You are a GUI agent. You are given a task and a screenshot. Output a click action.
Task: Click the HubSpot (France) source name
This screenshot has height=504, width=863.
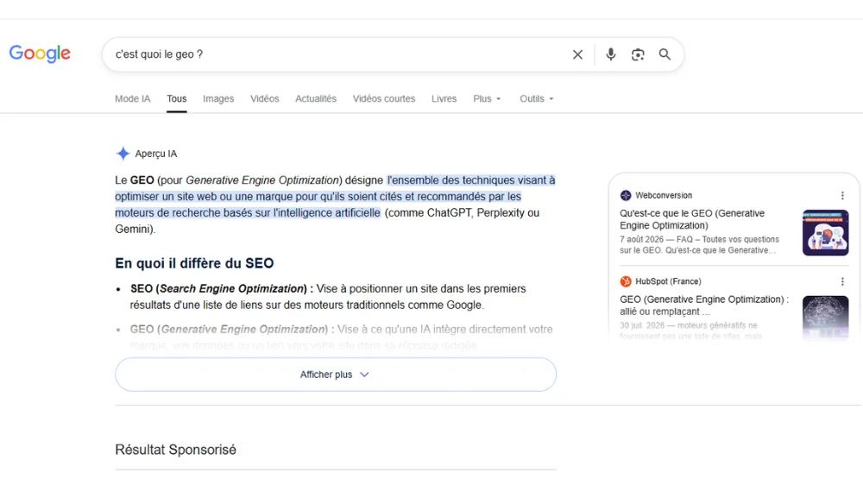[x=668, y=281]
